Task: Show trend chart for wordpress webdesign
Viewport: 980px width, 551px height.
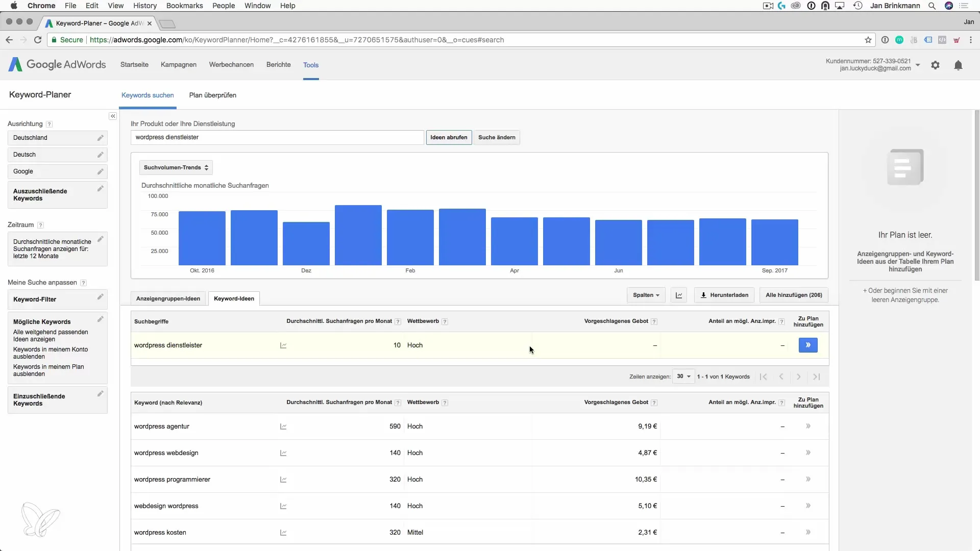Action: click(x=283, y=453)
